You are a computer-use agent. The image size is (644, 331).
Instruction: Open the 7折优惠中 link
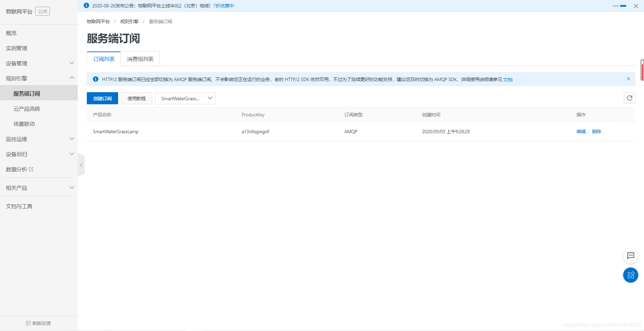(223, 6)
